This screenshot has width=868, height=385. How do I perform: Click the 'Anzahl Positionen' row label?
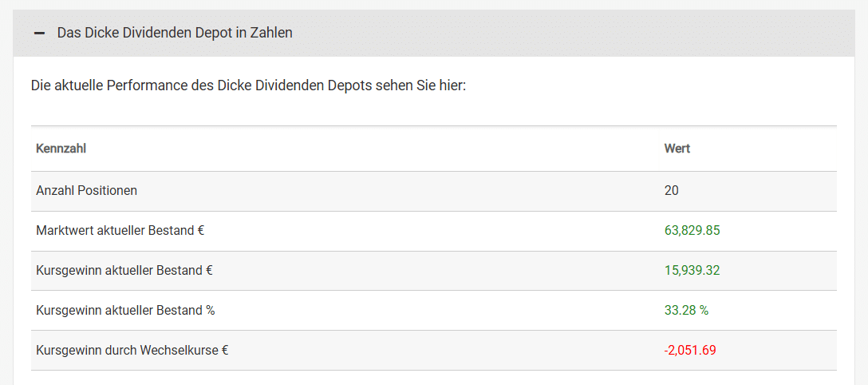[87, 191]
